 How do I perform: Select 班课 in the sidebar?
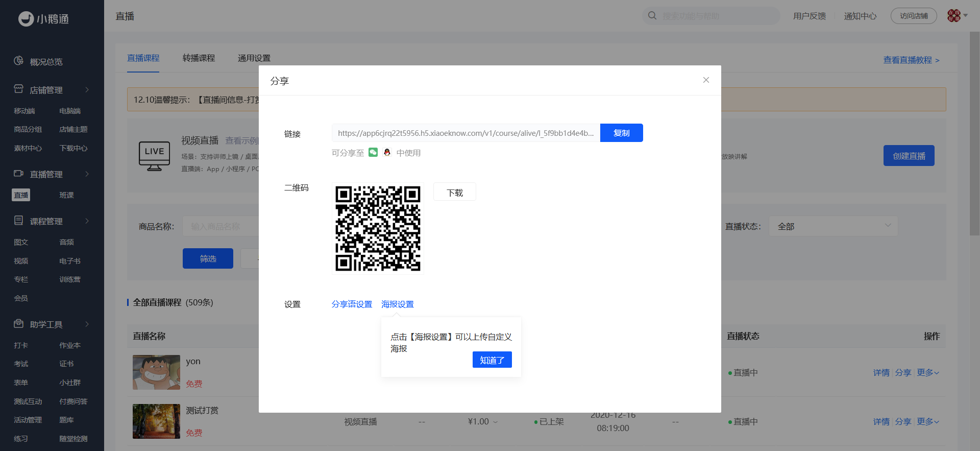(66, 195)
